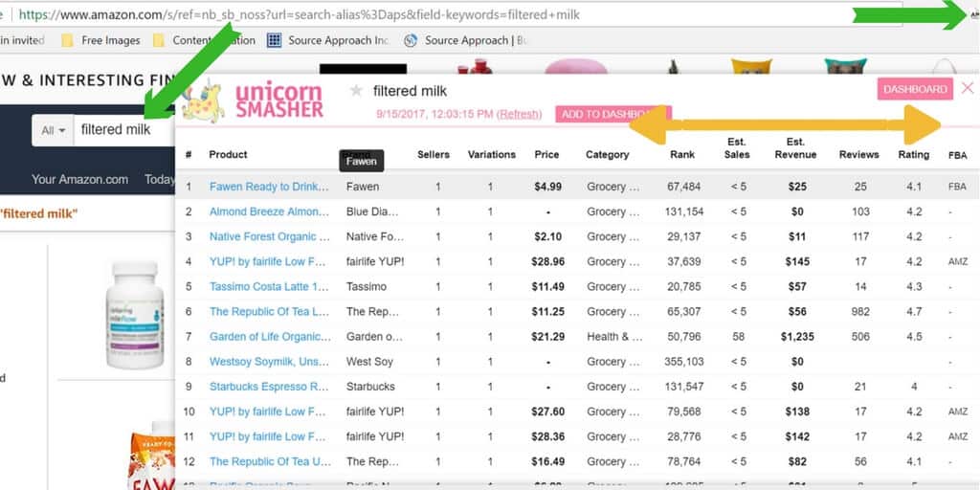This screenshot has width=980, height=490.
Task: Click the $1,235 revenue cell
Action: 797,336
